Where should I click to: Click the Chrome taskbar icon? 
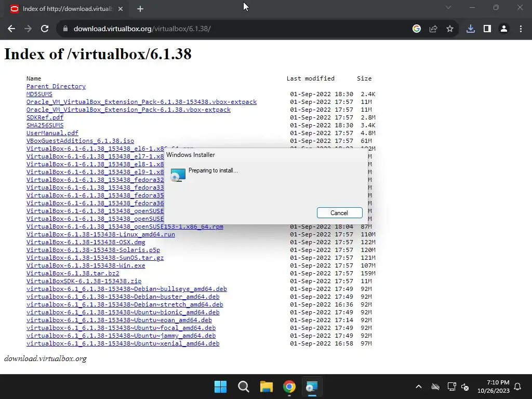point(289,387)
